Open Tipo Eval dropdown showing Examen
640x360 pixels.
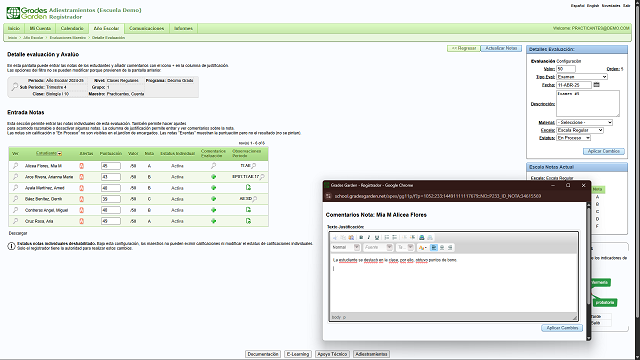click(582, 77)
